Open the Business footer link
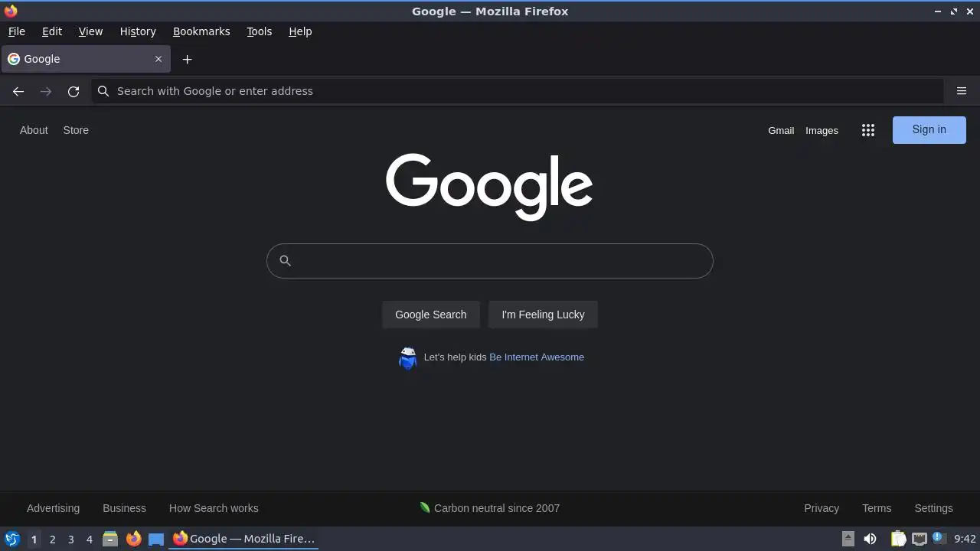 pyautogui.click(x=124, y=508)
